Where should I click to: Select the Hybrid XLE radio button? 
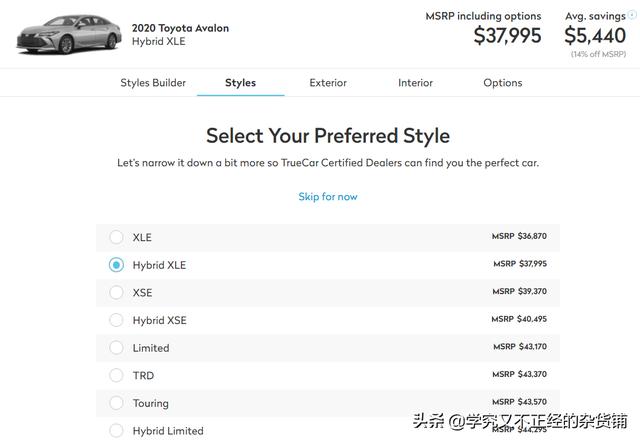[116, 265]
